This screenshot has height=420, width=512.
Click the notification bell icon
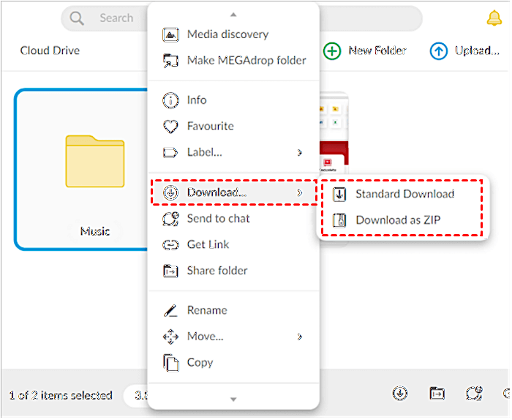(x=494, y=18)
